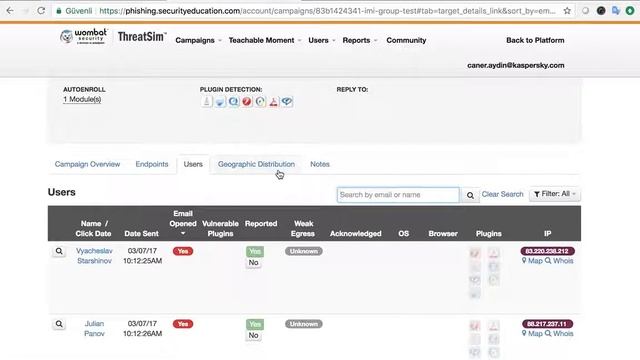
Task: Open the Geographic Distribution tab
Action: (x=256, y=164)
